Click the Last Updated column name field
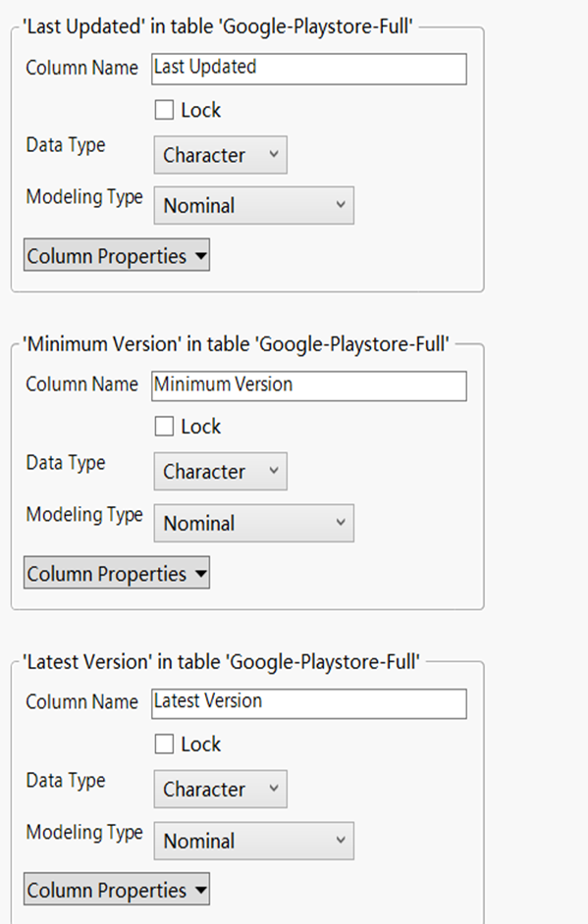This screenshot has width=588, height=924. pos(309,69)
